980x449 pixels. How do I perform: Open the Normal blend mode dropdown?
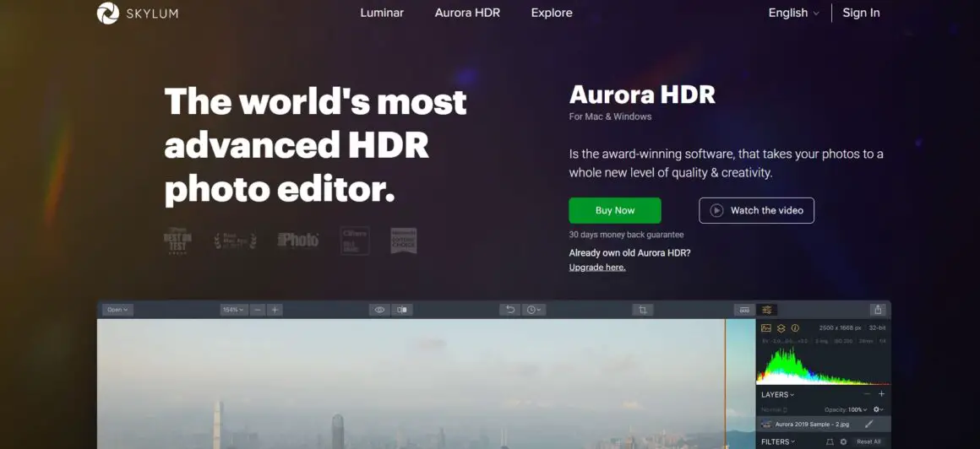tap(774, 409)
